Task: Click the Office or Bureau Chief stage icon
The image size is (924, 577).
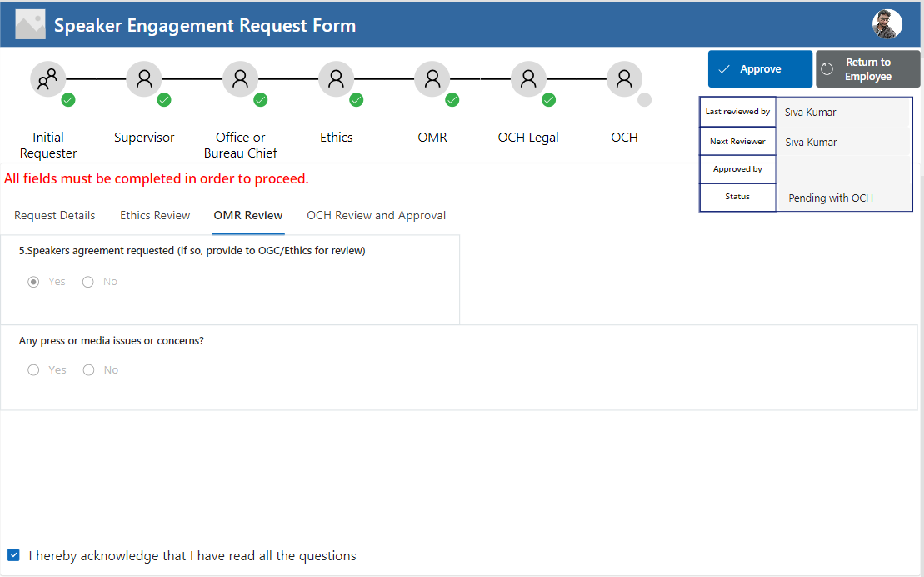Action: click(x=241, y=78)
